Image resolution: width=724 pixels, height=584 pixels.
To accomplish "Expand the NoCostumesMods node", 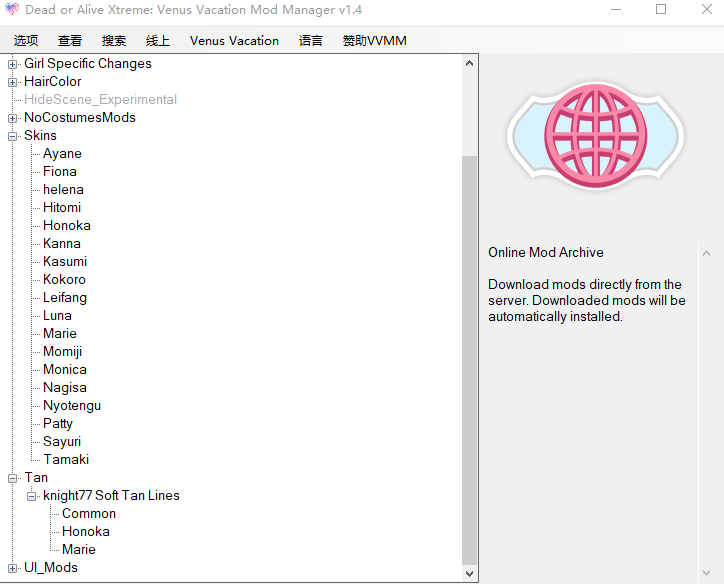I will click(13, 118).
